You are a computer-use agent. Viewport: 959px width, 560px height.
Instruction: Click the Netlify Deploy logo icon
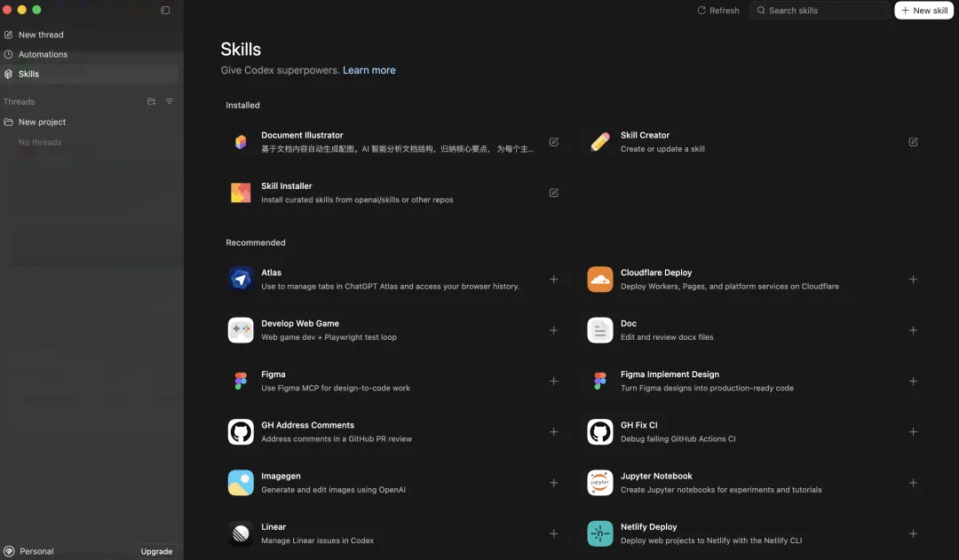[600, 533]
